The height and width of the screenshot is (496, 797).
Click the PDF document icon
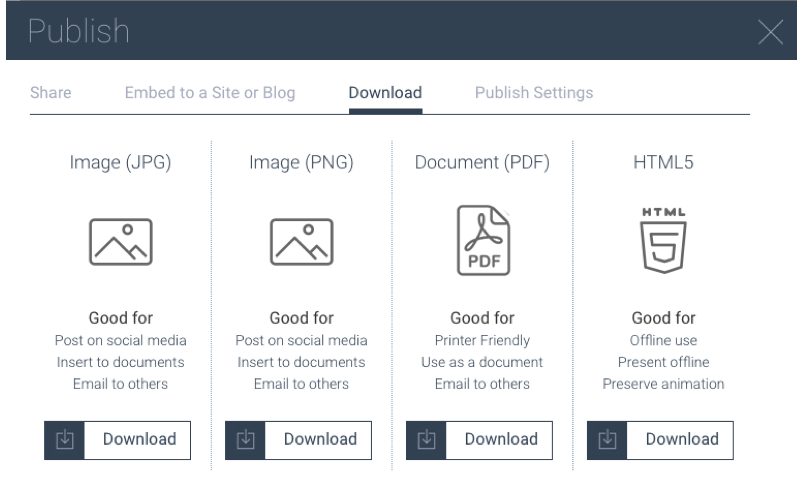(x=483, y=240)
